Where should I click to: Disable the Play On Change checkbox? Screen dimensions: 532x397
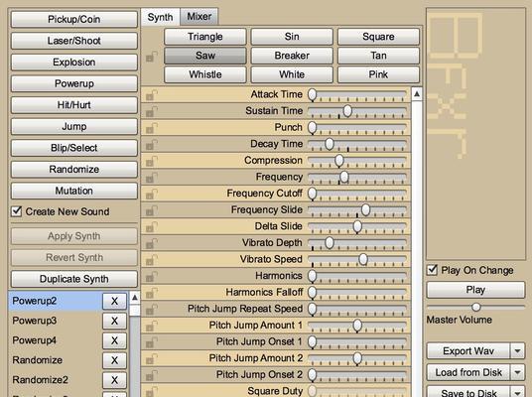(x=432, y=270)
